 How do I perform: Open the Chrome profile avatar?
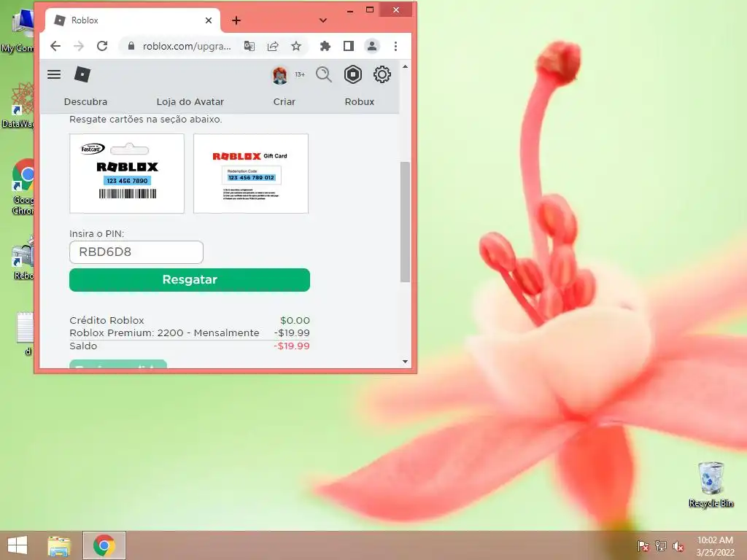click(x=371, y=46)
